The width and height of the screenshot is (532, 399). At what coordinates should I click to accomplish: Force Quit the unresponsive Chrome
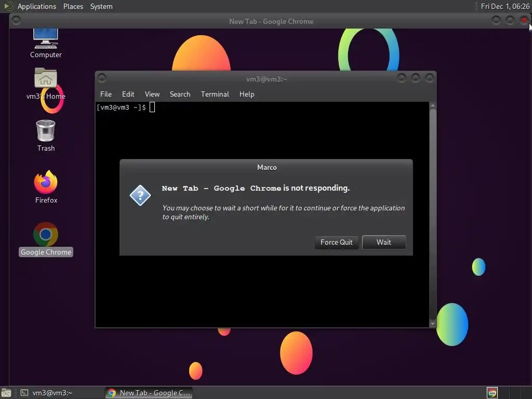pos(336,242)
